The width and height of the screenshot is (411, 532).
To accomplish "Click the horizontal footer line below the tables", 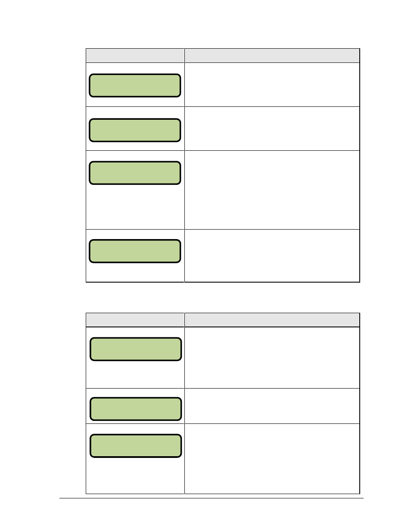I will tap(211, 498).
